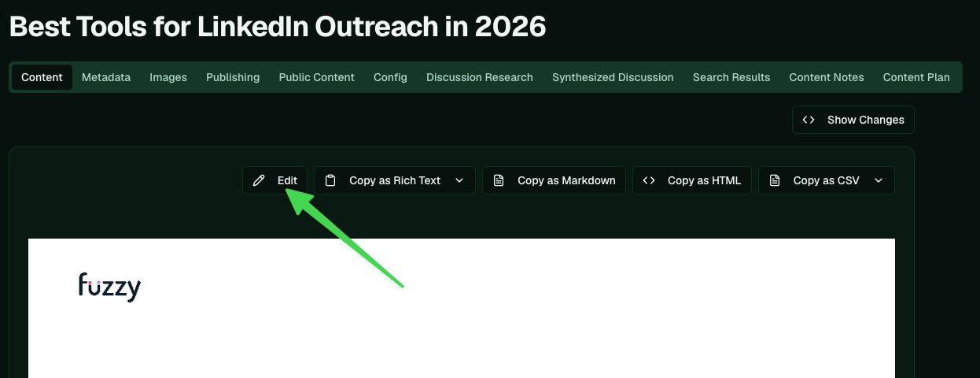Image resolution: width=980 pixels, height=378 pixels.
Task: Switch to the Search Results tab
Action: [x=731, y=77]
